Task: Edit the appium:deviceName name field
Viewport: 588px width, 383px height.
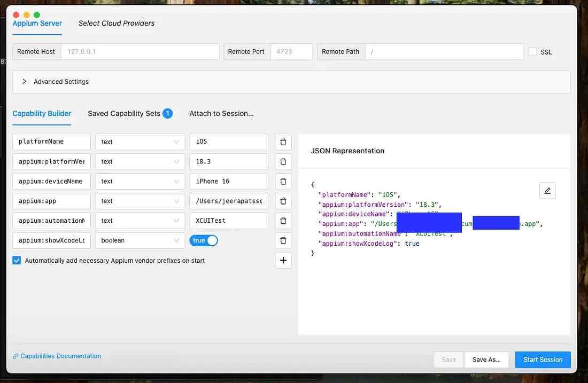Action: (x=51, y=182)
